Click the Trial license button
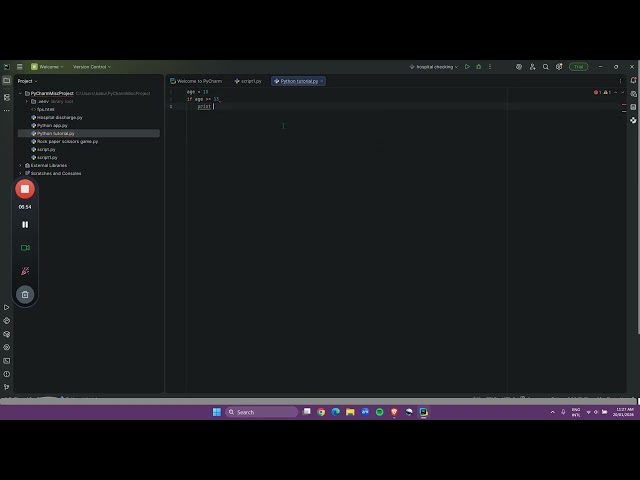Screen dimensions: 640x480 pos(578,67)
